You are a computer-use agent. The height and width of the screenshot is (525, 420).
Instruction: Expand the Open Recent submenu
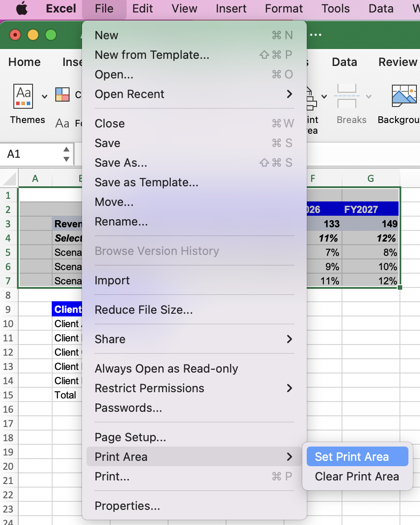tap(289, 94)
